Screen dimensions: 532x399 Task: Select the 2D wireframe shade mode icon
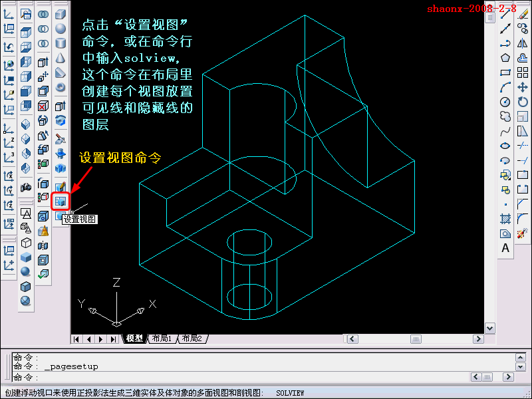(x=26, y=213)
